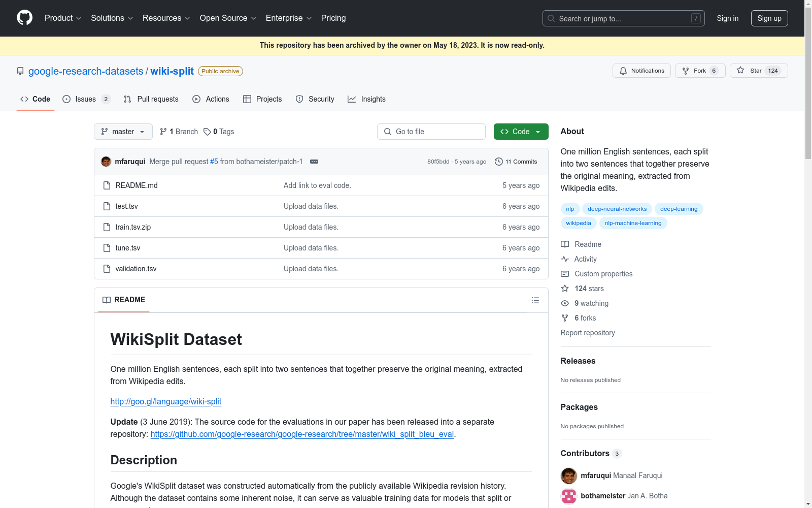View the 0 Tags link
The width and height of the screenshot is (812, 508).
point(219,132)
